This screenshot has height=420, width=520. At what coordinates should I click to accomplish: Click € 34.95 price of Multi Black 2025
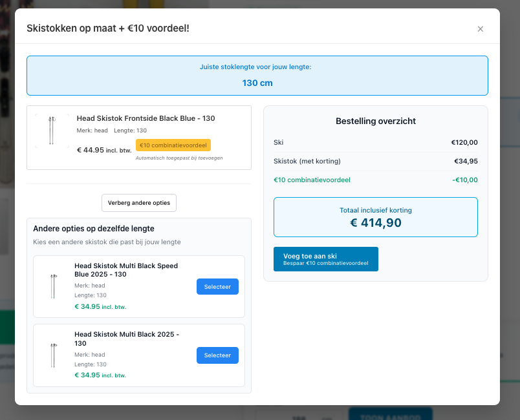coord(100,375)
